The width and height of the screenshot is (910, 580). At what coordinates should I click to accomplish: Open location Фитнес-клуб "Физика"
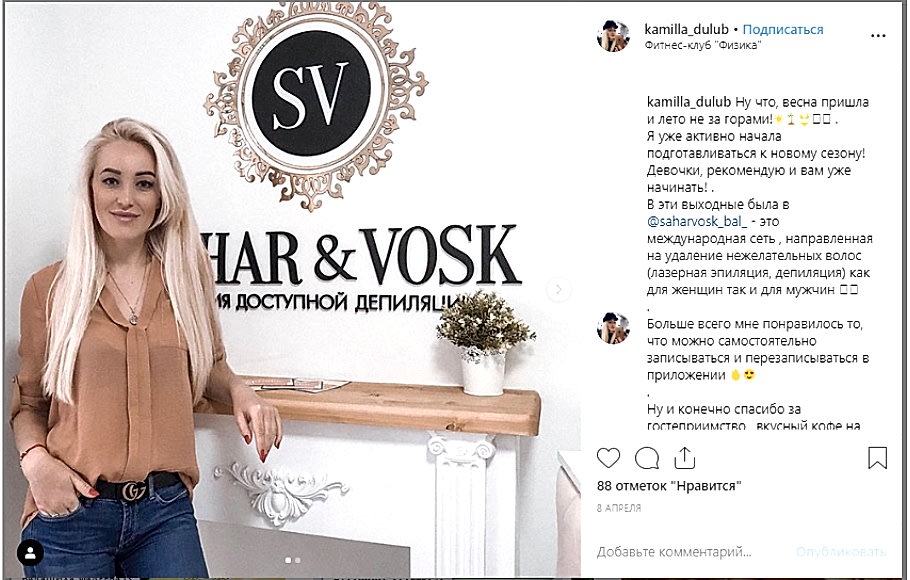pos(702,45)
